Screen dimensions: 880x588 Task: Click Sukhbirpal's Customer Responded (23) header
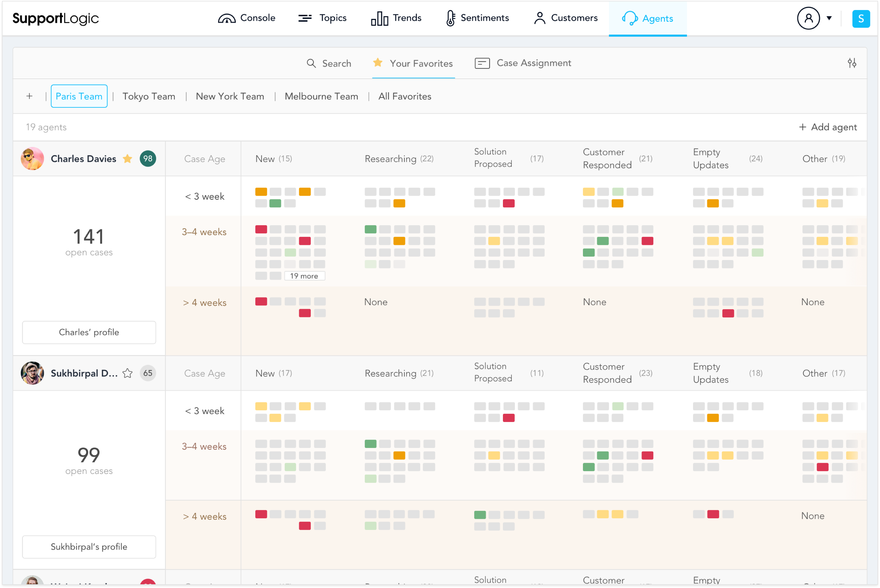[617, 373]
